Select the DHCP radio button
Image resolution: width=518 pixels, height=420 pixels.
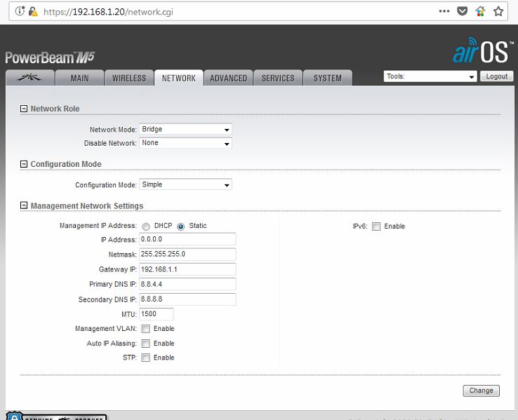[x=146, y=226]
